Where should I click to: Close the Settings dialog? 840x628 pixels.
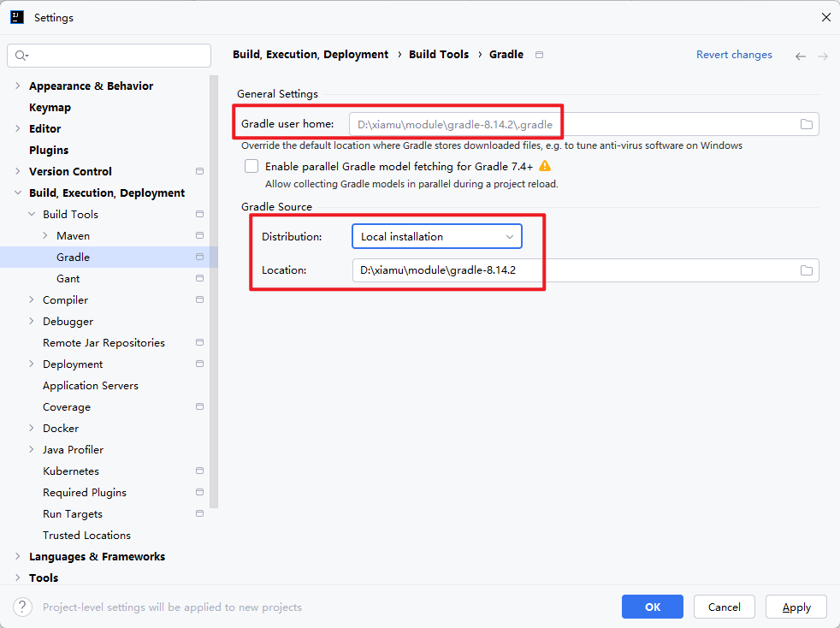(826, 17)
